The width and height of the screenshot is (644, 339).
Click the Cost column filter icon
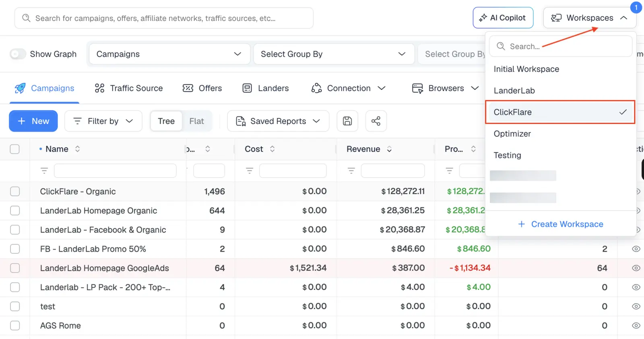(250, 171)
